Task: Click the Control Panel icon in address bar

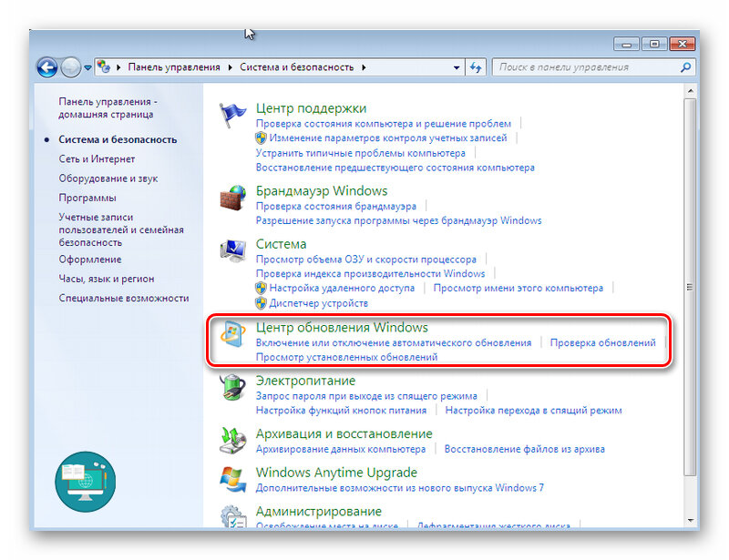Action: 104,66
